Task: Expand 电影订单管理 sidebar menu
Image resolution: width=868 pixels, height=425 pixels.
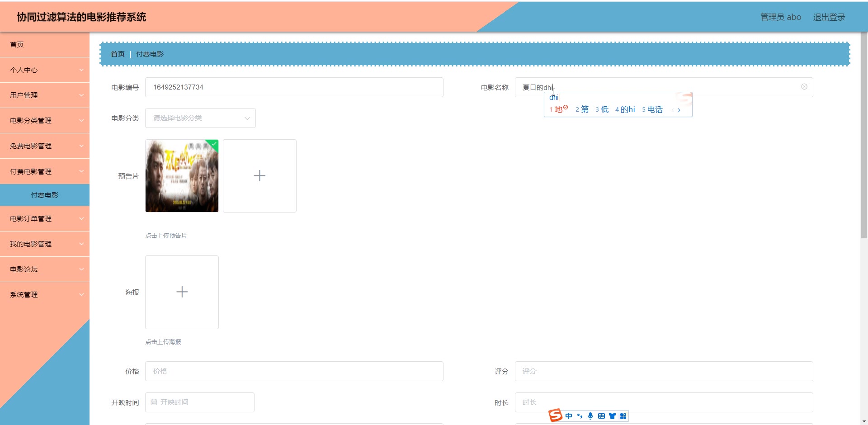Action: pyautogui.click(x=45, y=219)
